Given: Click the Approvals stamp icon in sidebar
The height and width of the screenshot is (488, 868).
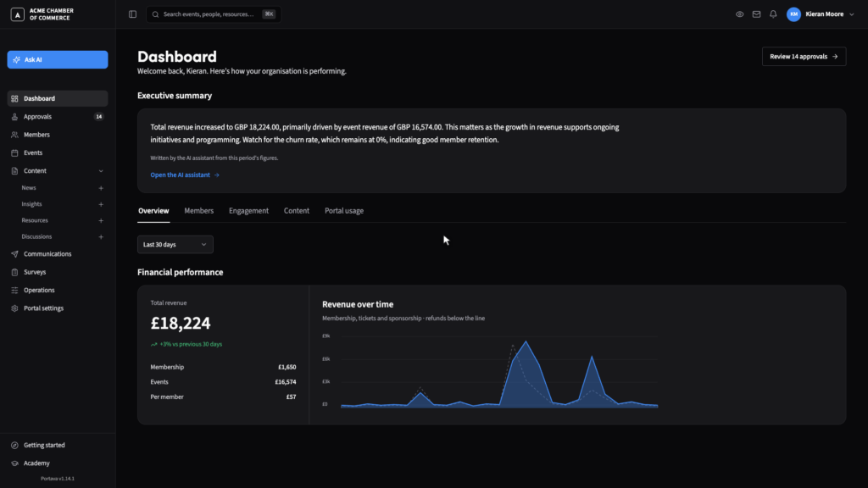Looking at the screenshot, I should (x=15, y=117).
